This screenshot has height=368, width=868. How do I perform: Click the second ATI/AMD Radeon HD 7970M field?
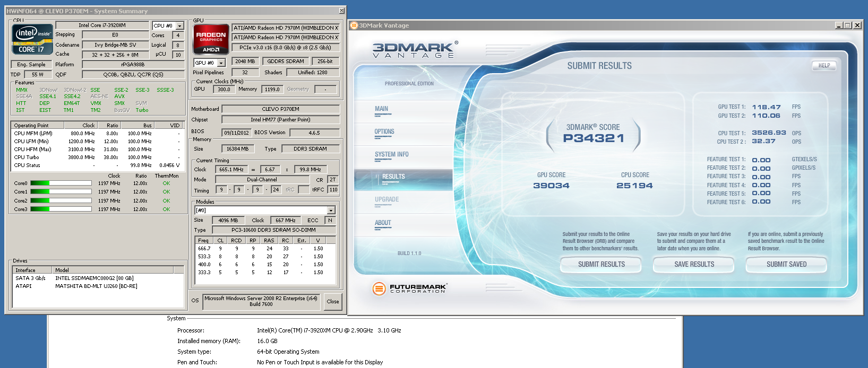pos(286,37)
